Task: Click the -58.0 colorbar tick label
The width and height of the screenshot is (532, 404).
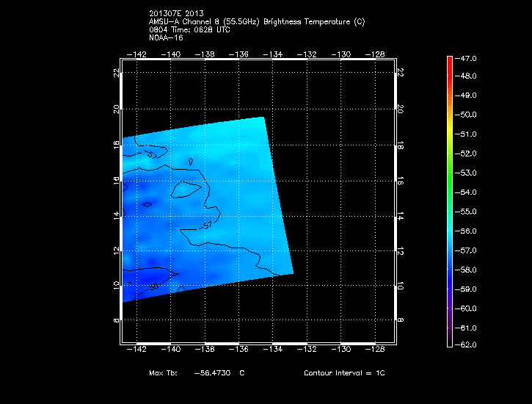Action: [x=469, y=270]
